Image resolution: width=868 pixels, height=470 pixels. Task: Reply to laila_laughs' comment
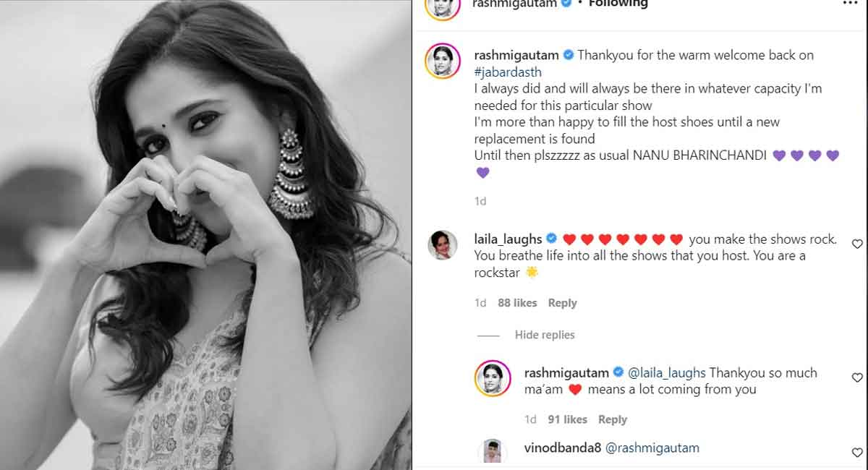click(562, 303)
